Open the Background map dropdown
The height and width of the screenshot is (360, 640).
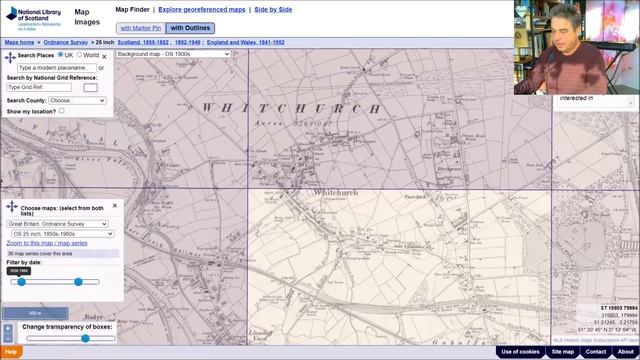[x=173, y=54]
